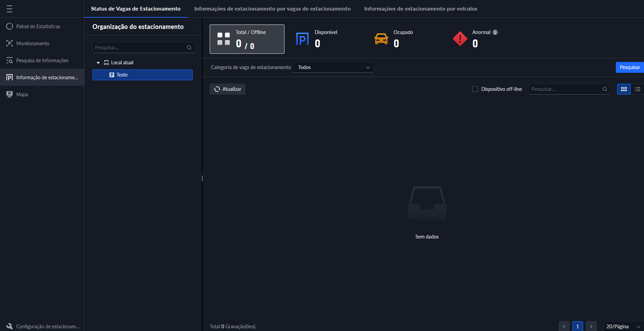644x331 pixels.
Task: Switch to Informações por vagas de estacionamento tab
Action: [x=272, y=9]
